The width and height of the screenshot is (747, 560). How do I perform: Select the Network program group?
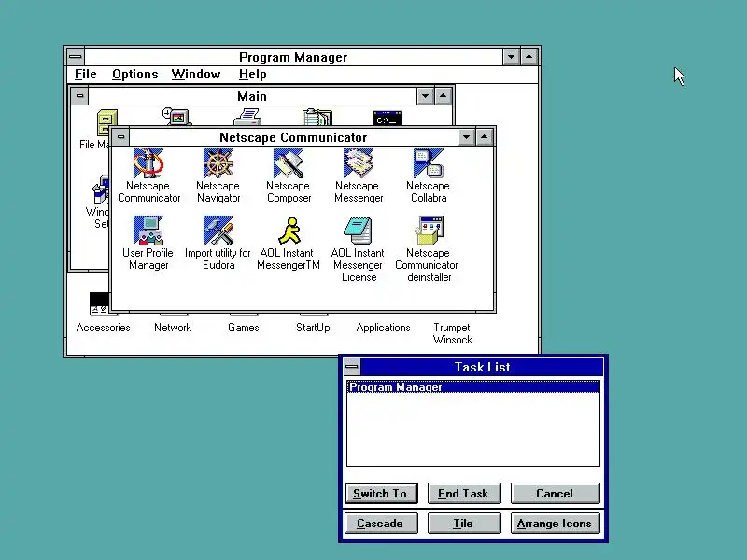click(173, 328)
